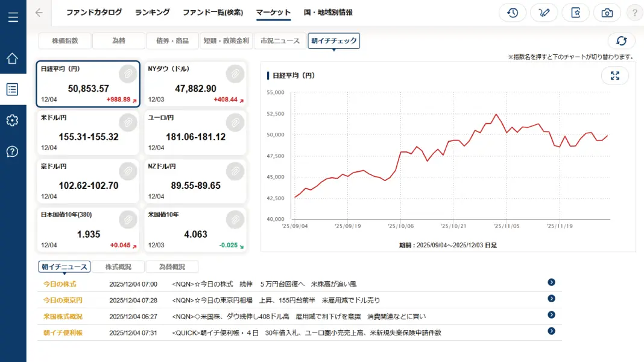
Task: Click the back arrow
Action: click(x=39, y=13)
